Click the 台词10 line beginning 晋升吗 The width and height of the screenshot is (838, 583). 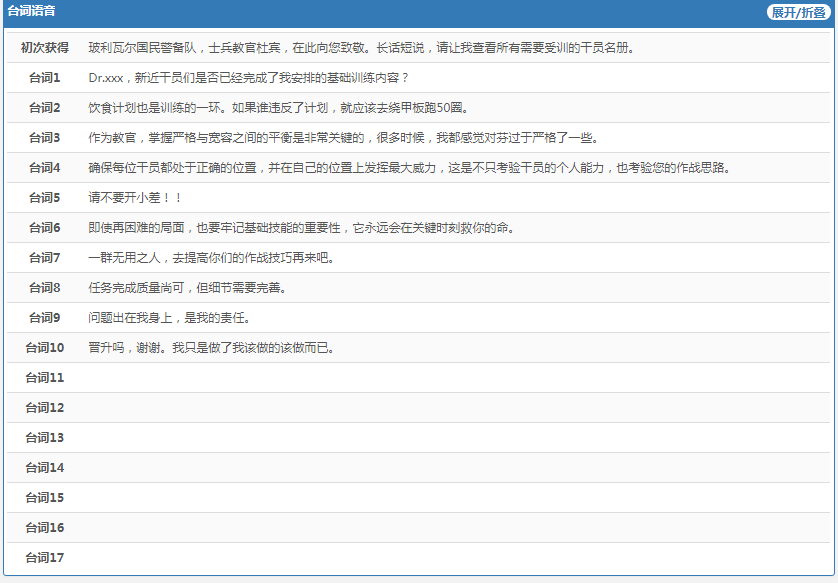point(210,348)
